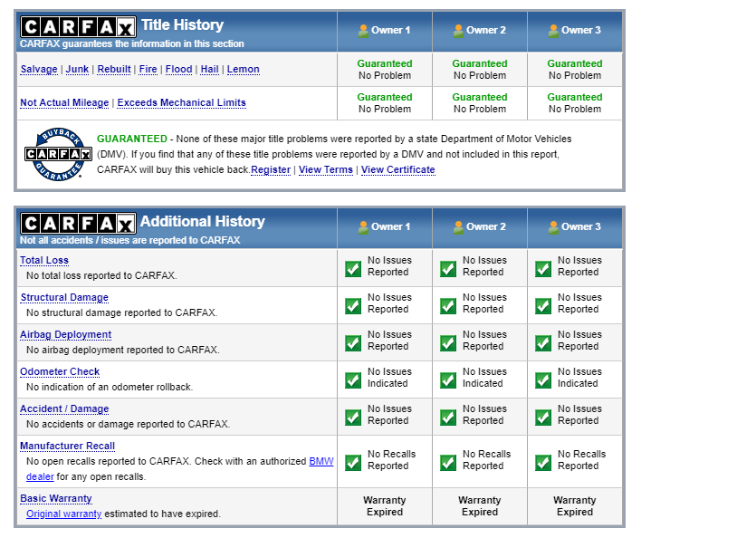Open the Exceeds Mechanical Limits link
The image size is (756, 538).
coord(182,102)
